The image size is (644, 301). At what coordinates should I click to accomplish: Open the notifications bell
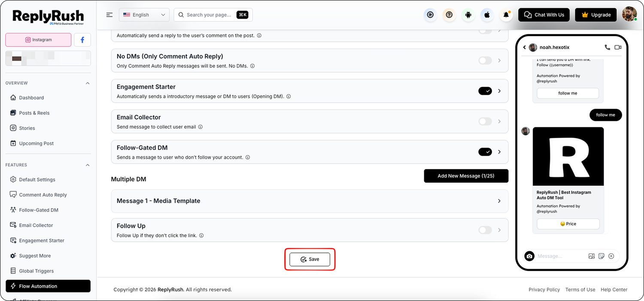point(506,15)
